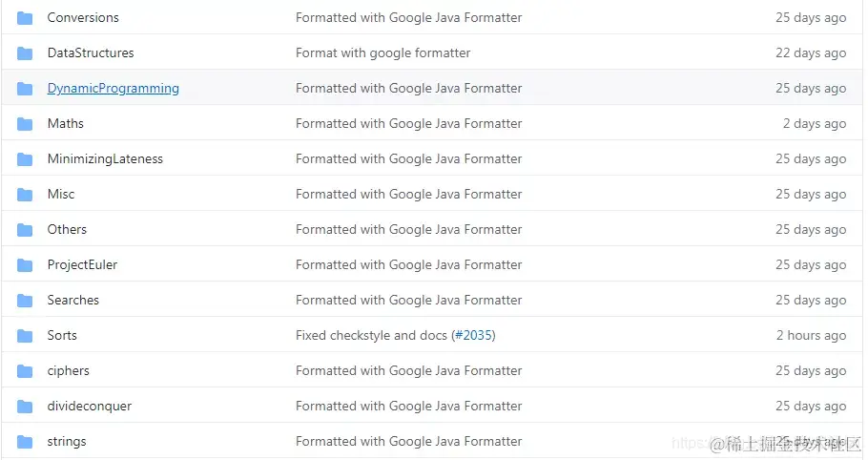Click the "22 days ago" timestamp
The width and height of the screenshot is (868, 460).
coord(811,53)
